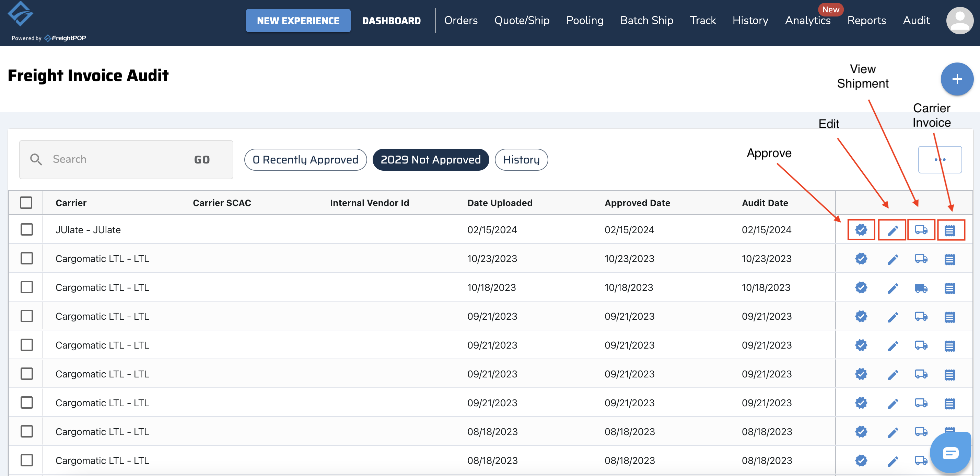Image resolution: width=980 pixels, height=476 pixels.
Task: Check the JUlate - JUlate row checkbox
Action: coord(27,230)
